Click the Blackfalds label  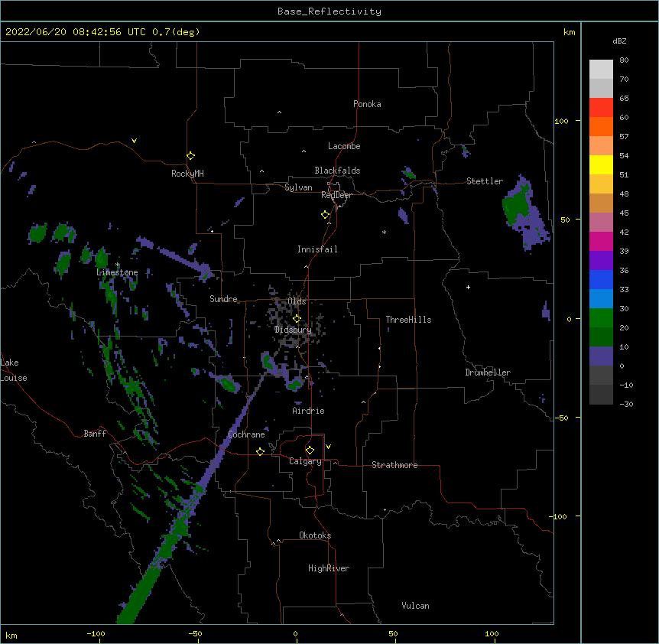[x=337, y=171]
